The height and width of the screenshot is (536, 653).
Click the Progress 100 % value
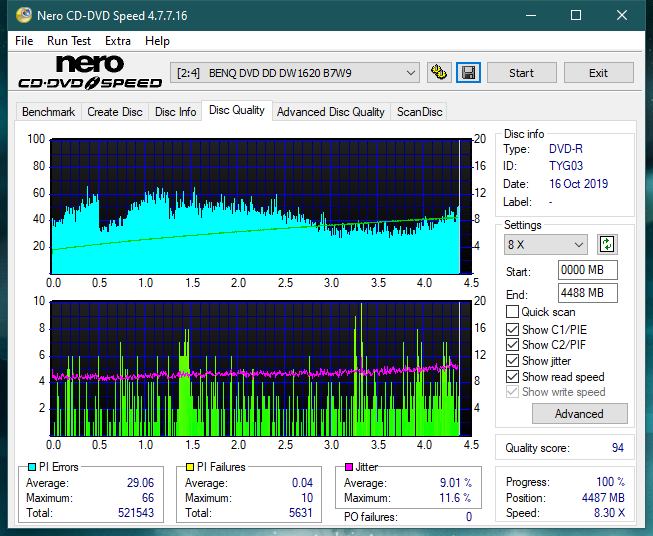tap(611, 482)
